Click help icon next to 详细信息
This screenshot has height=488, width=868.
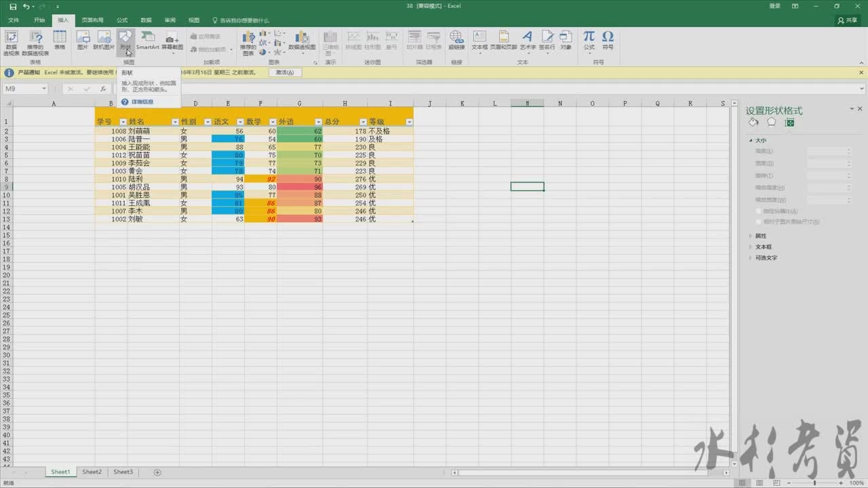coord(125,102)
